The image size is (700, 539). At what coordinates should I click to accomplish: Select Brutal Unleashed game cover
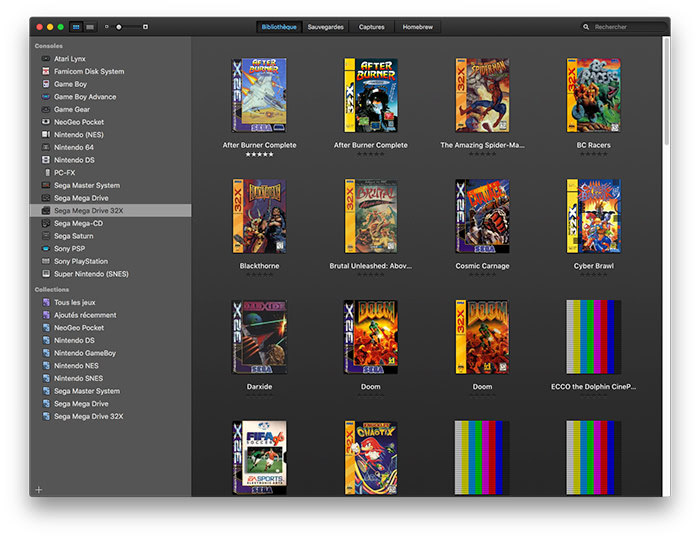pos(371,216)
